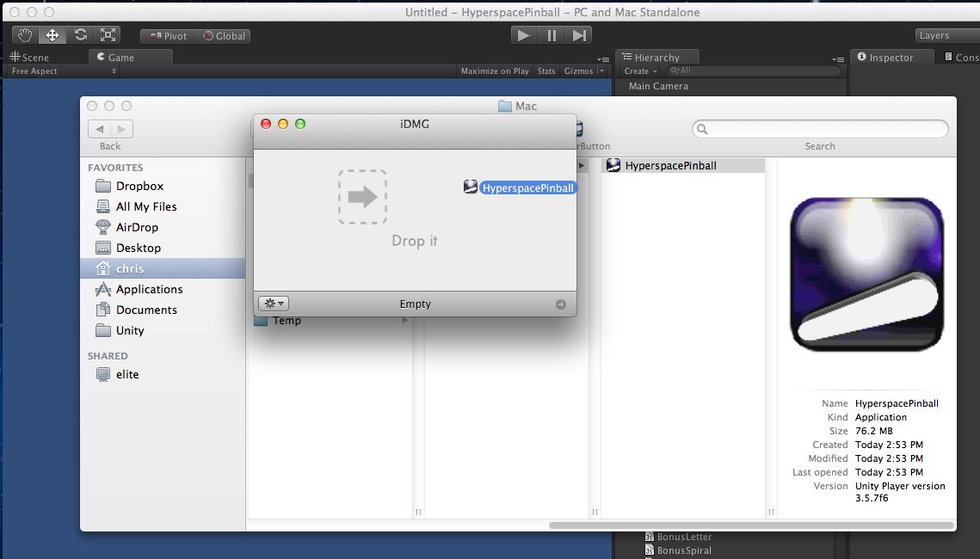Click the iDMG round arrow button
This screenshot has height=559, width=980.
tap(561, 304)
